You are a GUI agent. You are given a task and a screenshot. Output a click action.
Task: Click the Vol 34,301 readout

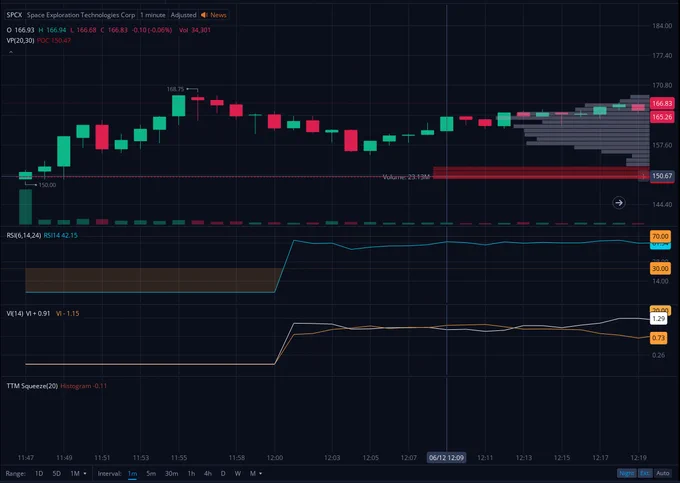click(195, 30)
